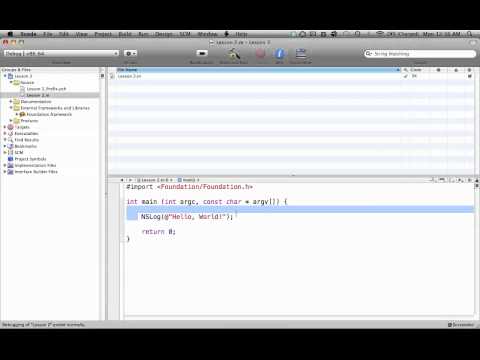This screenshot has height=360, width=480.
Task: Select Lesson 3.m in Groups & Files
Action: [38, 95]
